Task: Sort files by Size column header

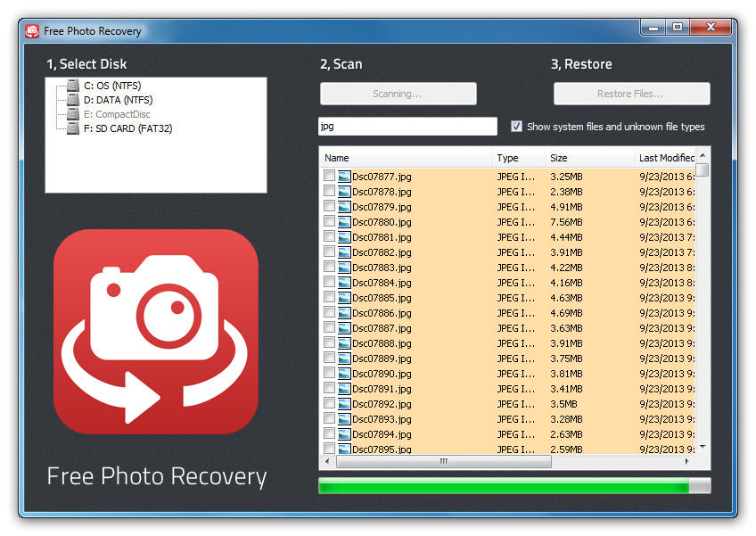Action: [x=589, y=158]
